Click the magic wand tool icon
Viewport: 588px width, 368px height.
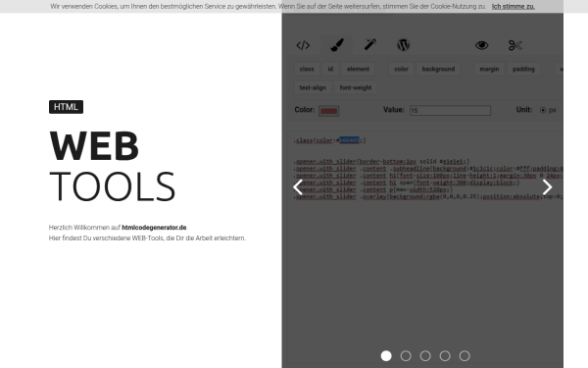(370, 45)
